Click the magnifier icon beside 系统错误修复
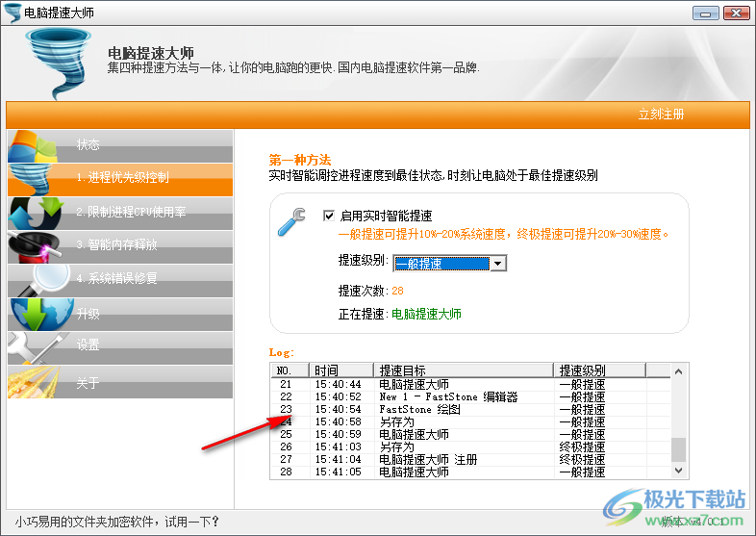756x536 pixels. [x=44, y=280]
